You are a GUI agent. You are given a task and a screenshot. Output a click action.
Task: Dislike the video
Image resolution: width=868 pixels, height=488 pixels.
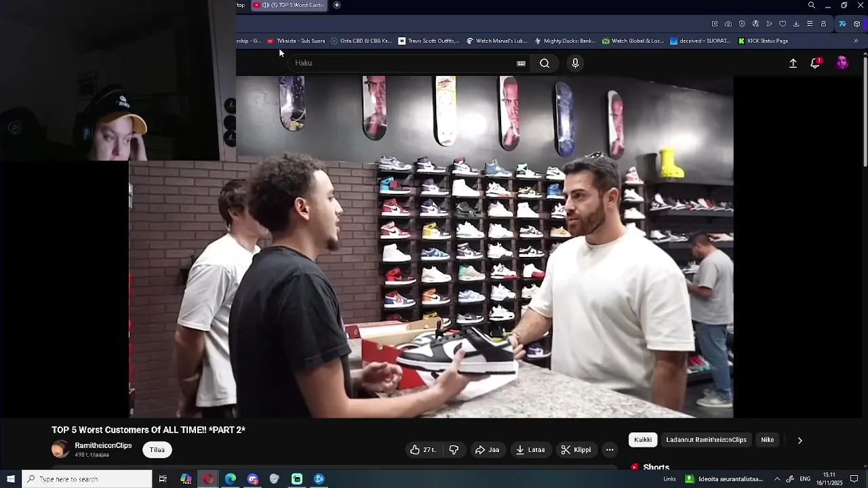pos(454,449)
